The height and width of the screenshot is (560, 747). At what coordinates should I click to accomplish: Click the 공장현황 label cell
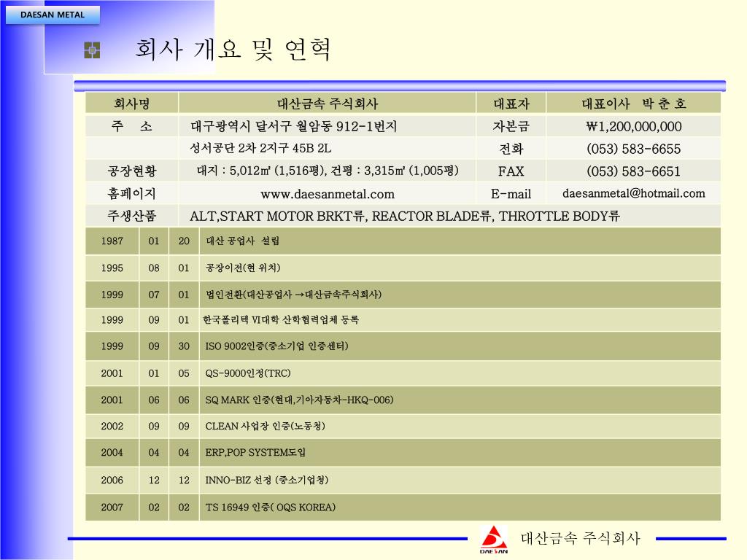131,171
